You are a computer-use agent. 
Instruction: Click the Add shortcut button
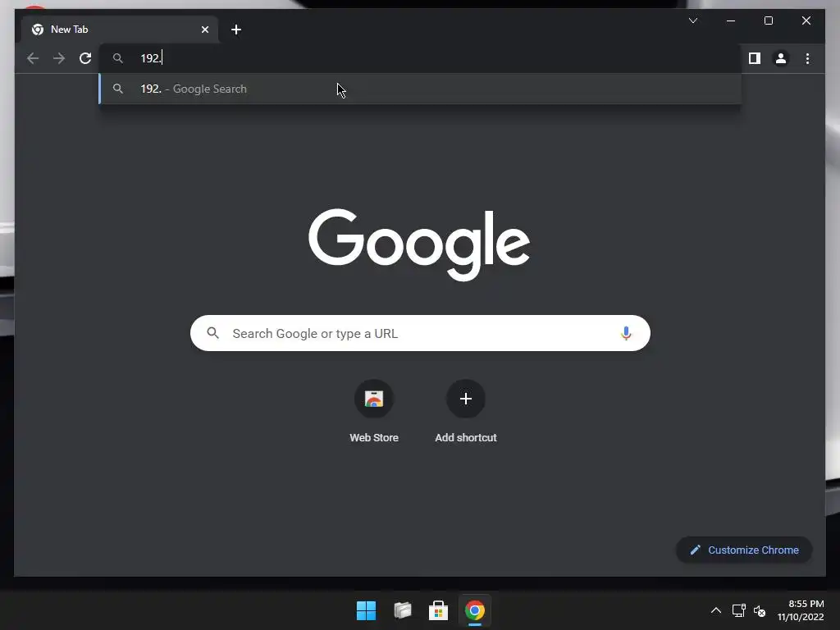click(466, 412)
